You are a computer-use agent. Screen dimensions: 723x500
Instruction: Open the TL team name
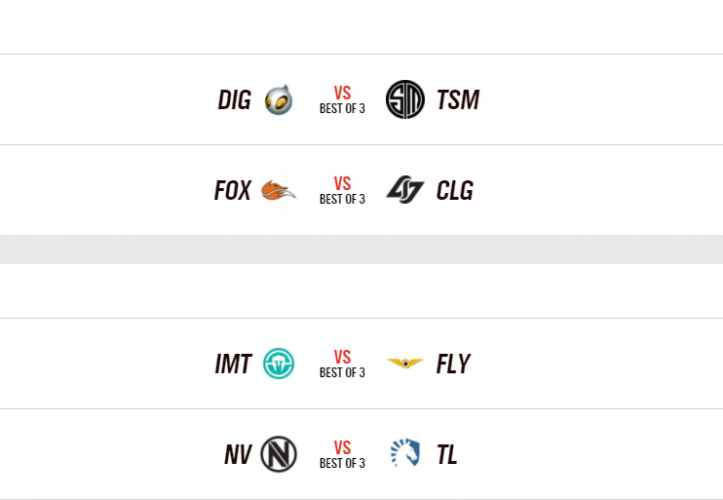click(447, 454)
